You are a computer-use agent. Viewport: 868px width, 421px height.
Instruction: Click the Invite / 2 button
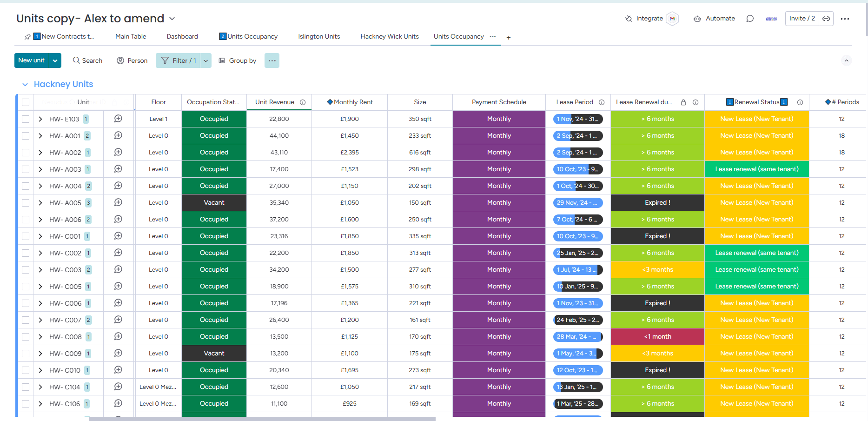pyautogui.click(x=802, y=19)
